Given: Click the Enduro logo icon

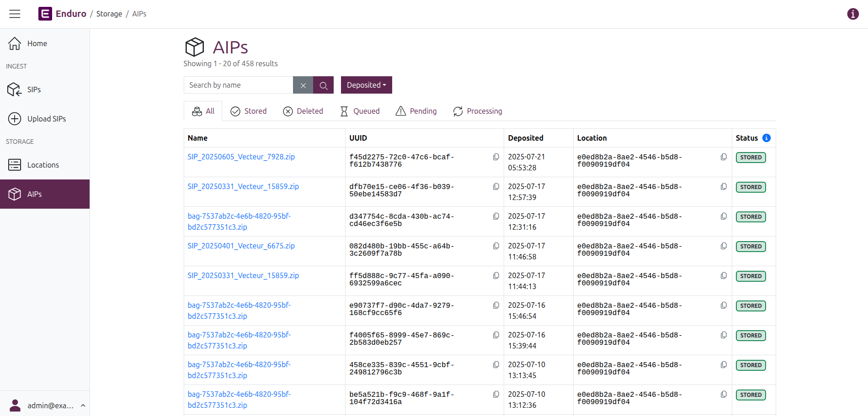Looking at the screenshot, I should pos(45,14).
